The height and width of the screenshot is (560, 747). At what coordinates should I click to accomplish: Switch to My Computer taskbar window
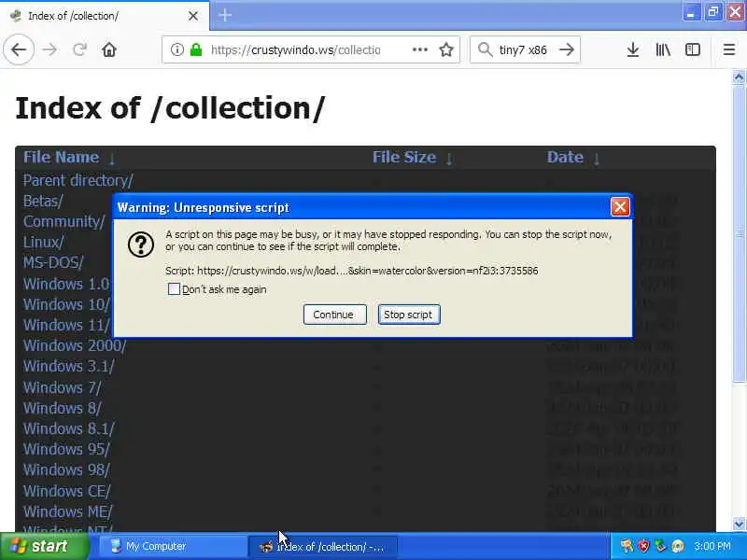click(173, 546)
